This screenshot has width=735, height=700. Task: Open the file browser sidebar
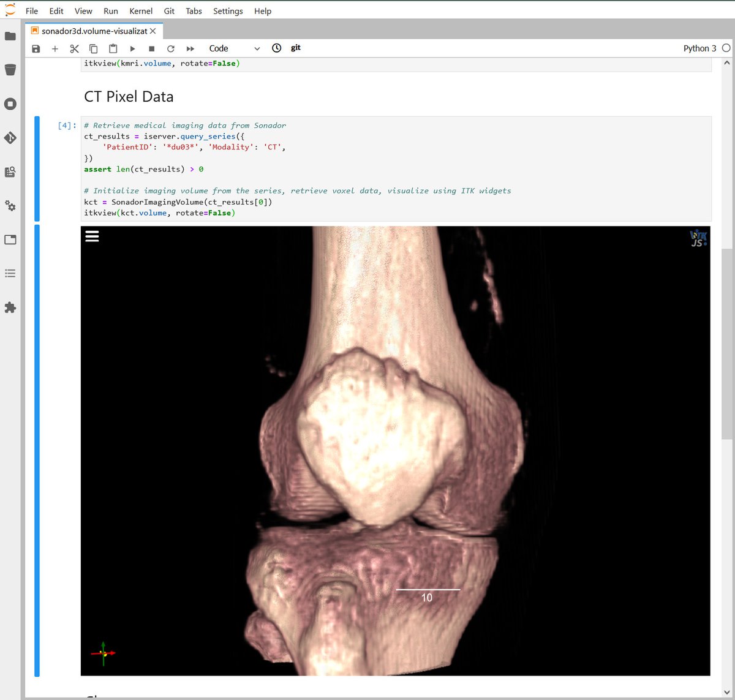(10, 36)
